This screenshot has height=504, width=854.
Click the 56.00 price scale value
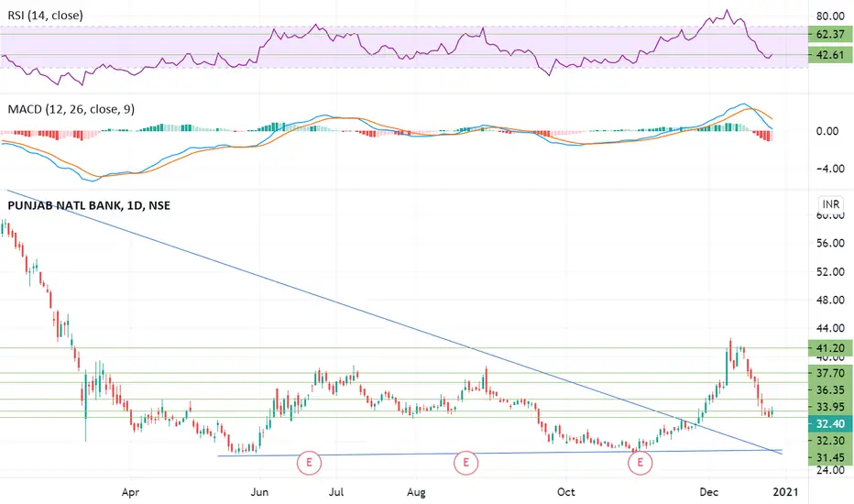coord(830,244)
